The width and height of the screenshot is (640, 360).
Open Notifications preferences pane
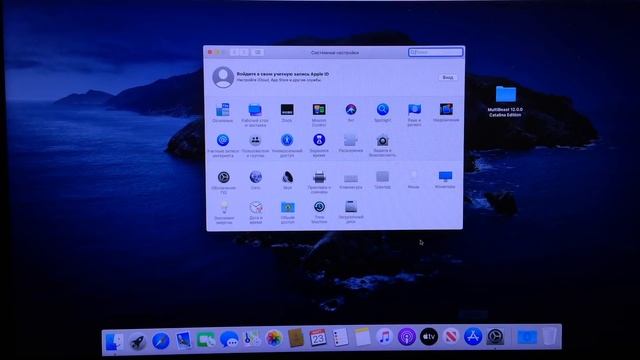click(446, 109)
